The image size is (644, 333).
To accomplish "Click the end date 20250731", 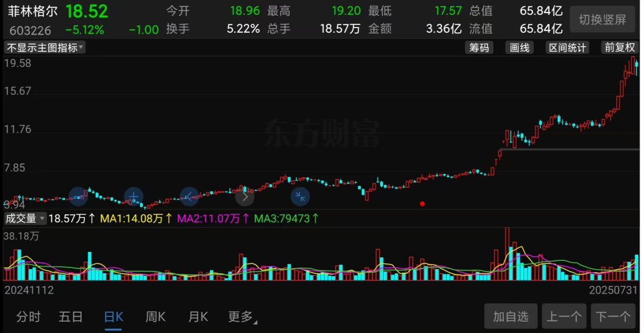I will click(613, 290).
